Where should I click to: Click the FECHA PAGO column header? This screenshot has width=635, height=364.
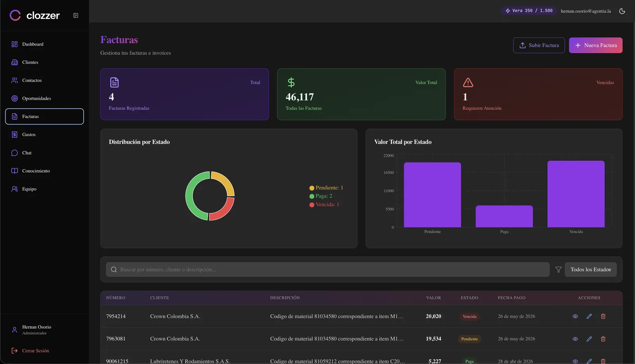coord(512,298)
